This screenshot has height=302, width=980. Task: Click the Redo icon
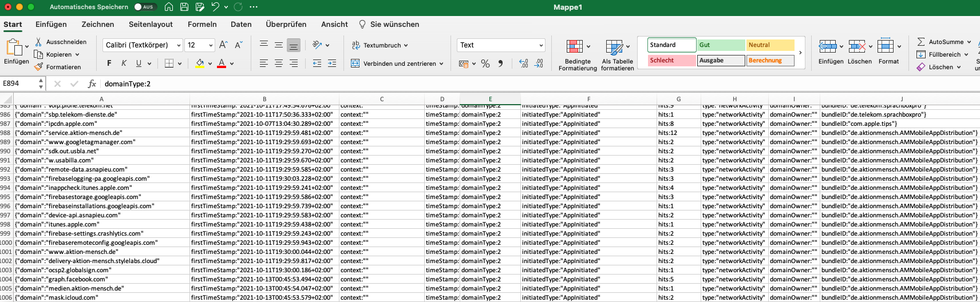(238, 7)
